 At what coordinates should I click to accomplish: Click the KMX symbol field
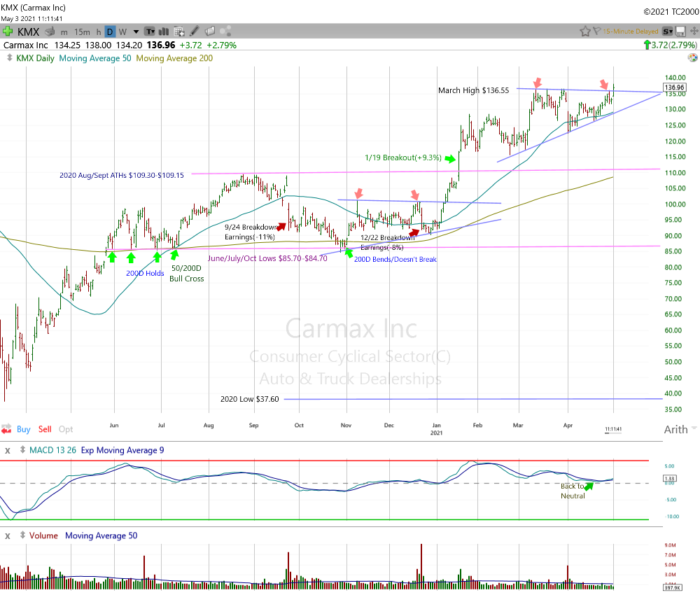coord(29,32)
